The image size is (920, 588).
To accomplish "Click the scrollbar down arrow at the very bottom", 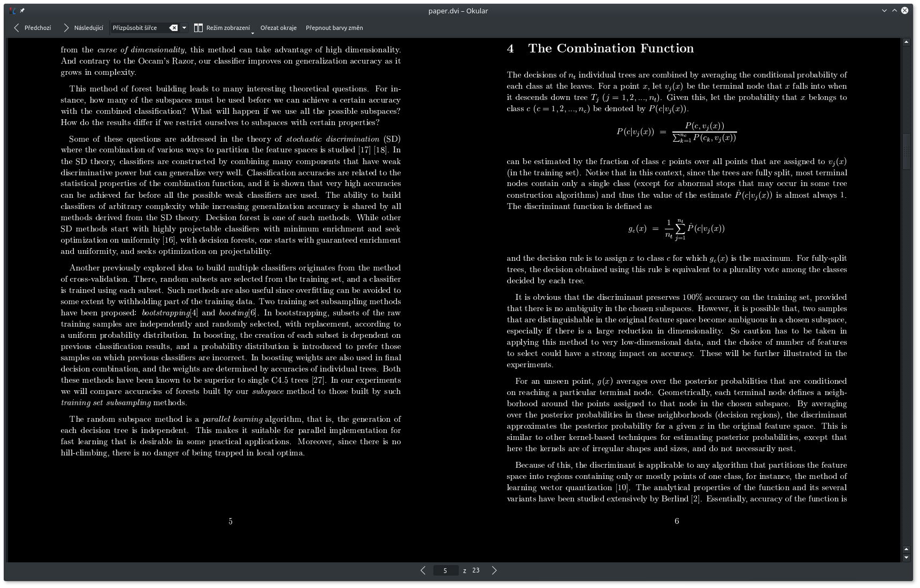I will [x=906, y=558].
